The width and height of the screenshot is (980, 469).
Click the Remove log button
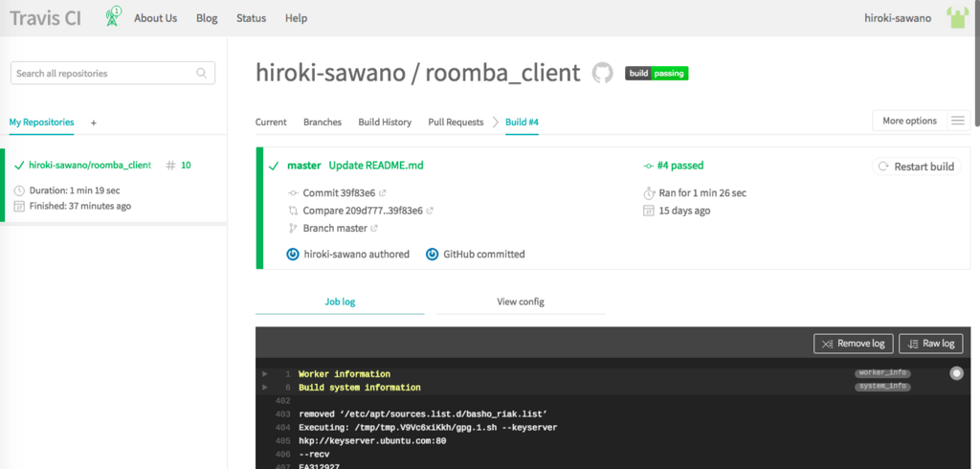point(854,344)
